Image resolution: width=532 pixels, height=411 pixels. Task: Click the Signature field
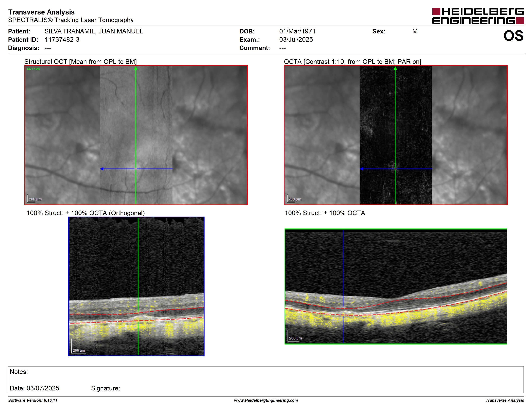[105, 388]
